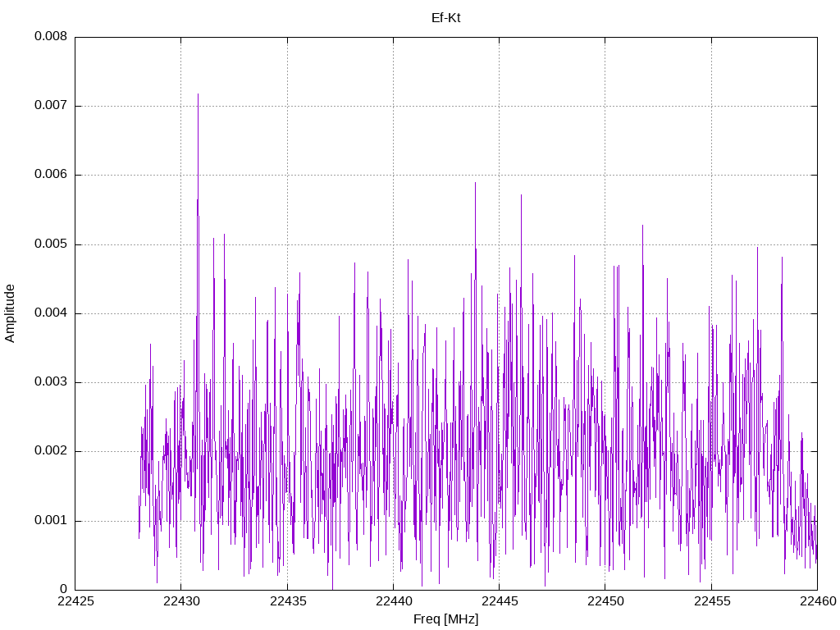Click x-axis tick label 22455

pos(711,601)
